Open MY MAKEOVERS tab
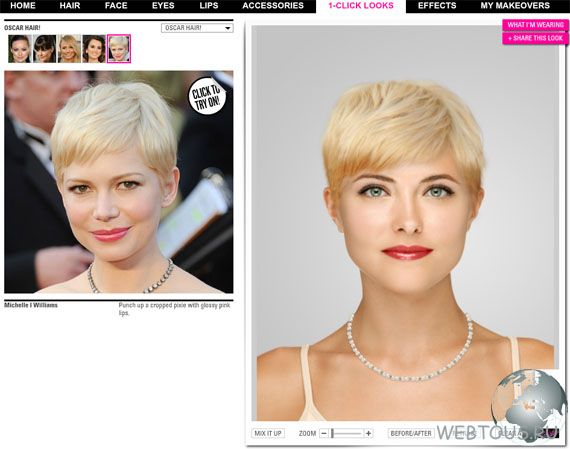Image resolution: width=570 pixels, height=449 pixels. pos(515,6)
